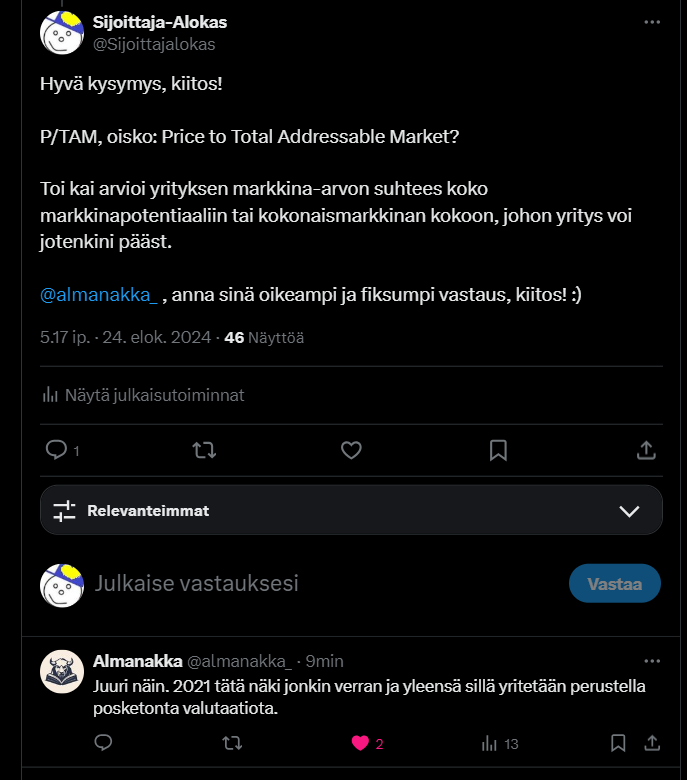Bookmark Almanakka's reply
687x780 pixels.
click(618, 743)
